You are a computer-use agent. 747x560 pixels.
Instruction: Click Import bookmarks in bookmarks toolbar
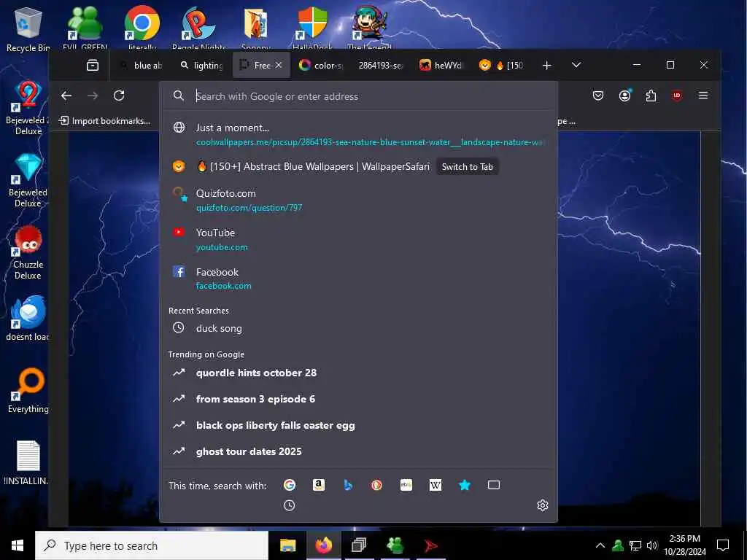click(x=104, y=121)
